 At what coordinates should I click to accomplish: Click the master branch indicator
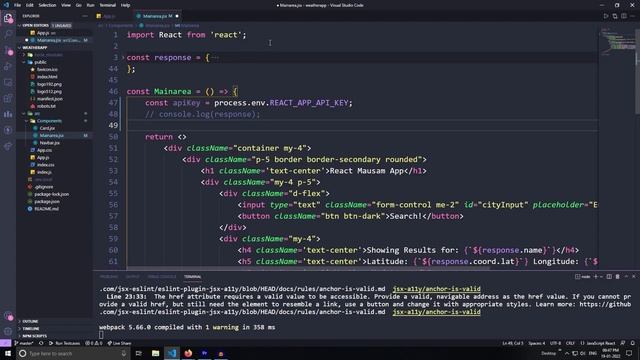[x=24, y=343]
